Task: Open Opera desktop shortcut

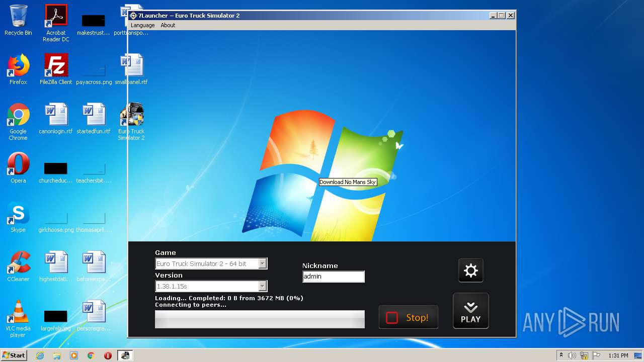Action: pyautogui.click(x=18, y=168)
